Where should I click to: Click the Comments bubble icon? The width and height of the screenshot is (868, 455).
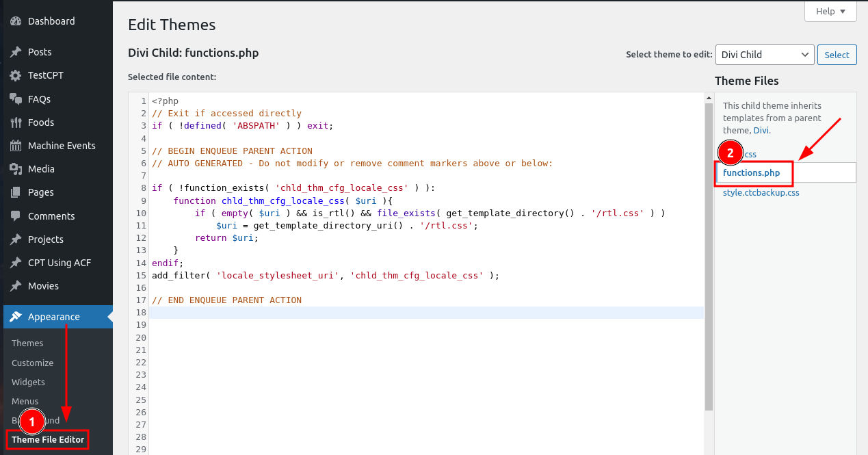click(x=16, y=216)
